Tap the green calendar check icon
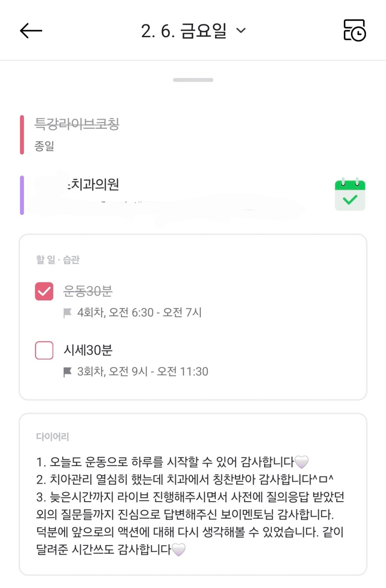 pos(350,195)
